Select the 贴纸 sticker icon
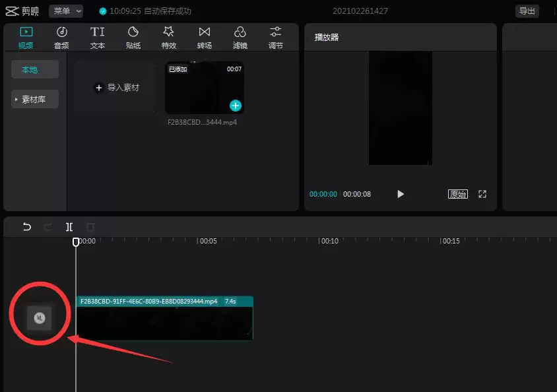Screen dimensions: 557x392 coord(133,38)
